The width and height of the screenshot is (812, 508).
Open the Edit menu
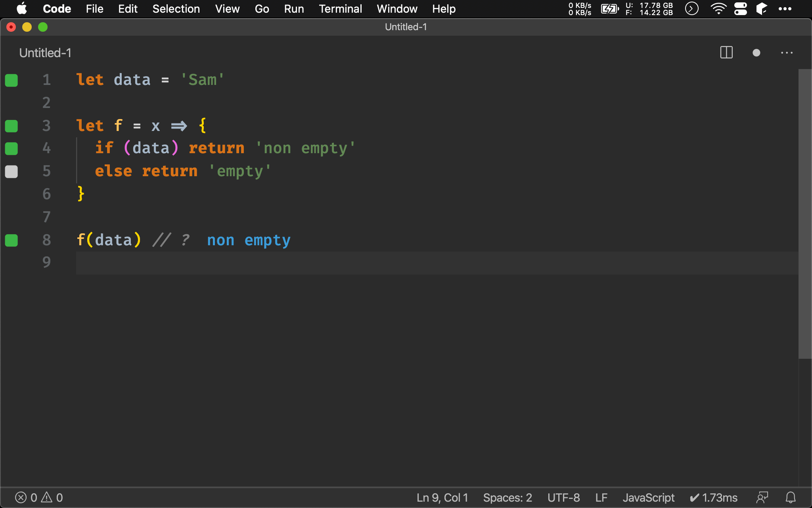click(x=128, y=9)
